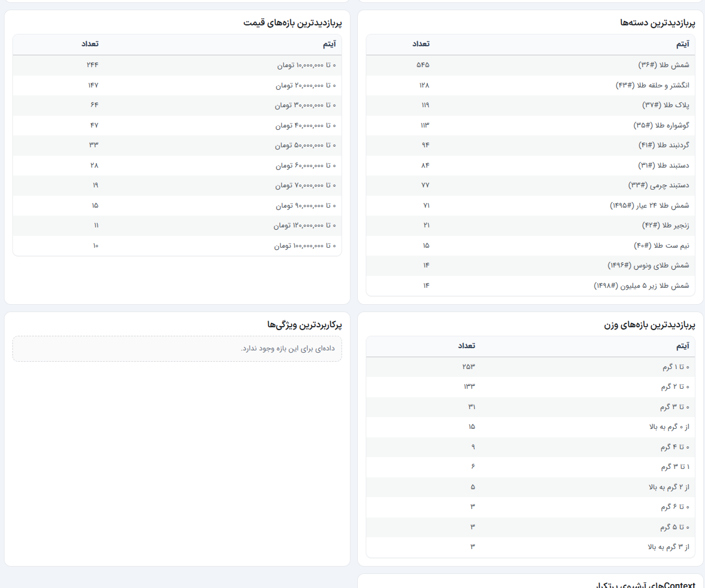Click the count ۹۴ beside گردنبند طلا
Image resolution: width=705 pixels, height=588 pixels.
(x=426, y=145)
